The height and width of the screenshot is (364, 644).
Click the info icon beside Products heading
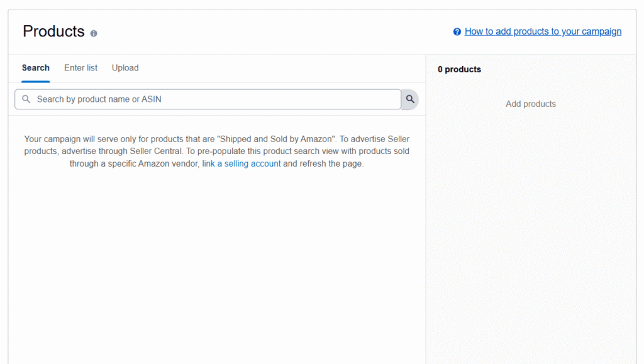(x=94, y=34)
